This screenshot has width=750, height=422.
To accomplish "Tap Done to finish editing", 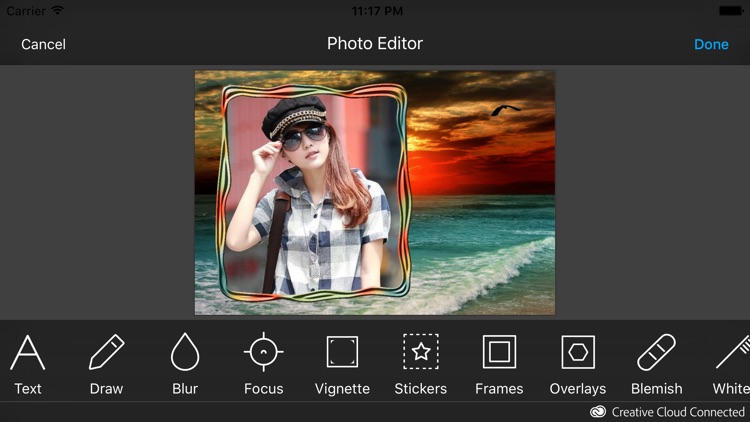I will coord(711,44).
